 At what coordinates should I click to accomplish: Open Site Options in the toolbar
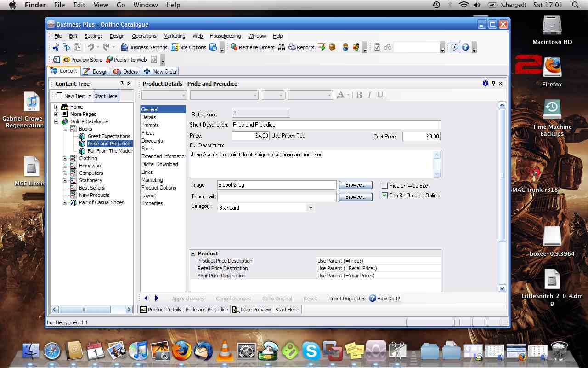pos(188,47)
